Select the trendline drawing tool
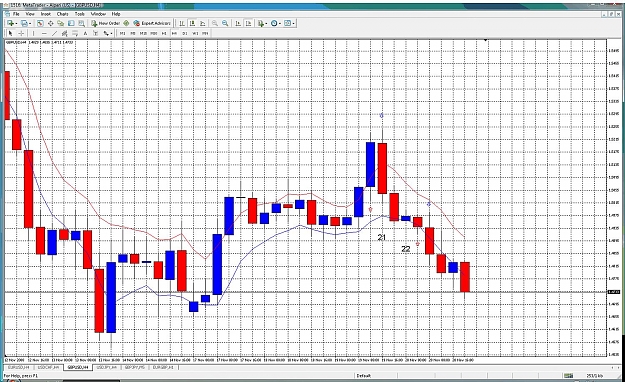 point(55,33)
